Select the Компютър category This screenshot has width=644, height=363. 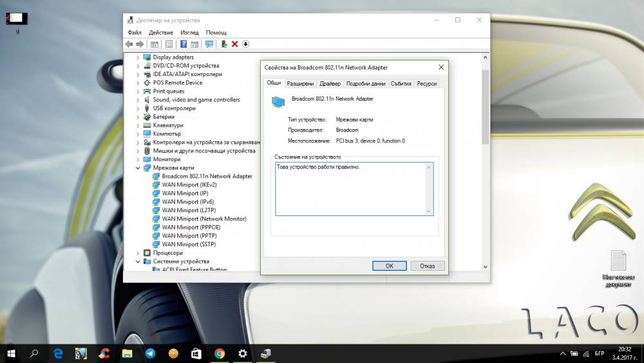(x=167, y=133)
